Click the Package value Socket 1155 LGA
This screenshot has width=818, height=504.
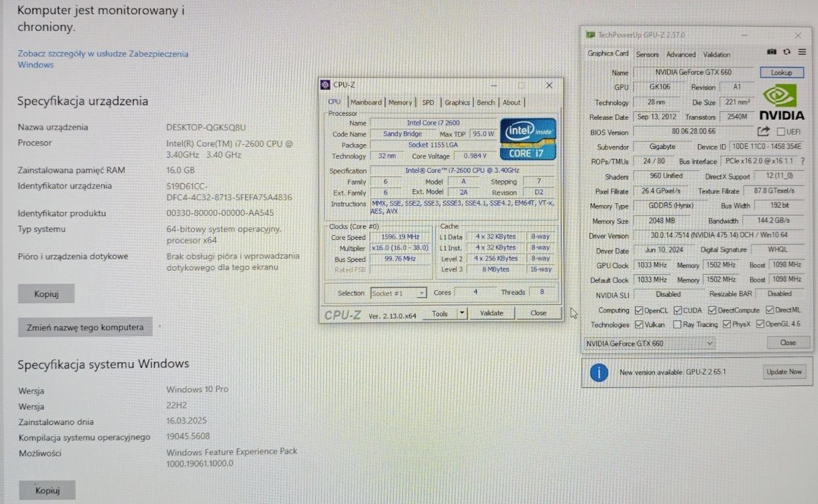tap(434, 145)
